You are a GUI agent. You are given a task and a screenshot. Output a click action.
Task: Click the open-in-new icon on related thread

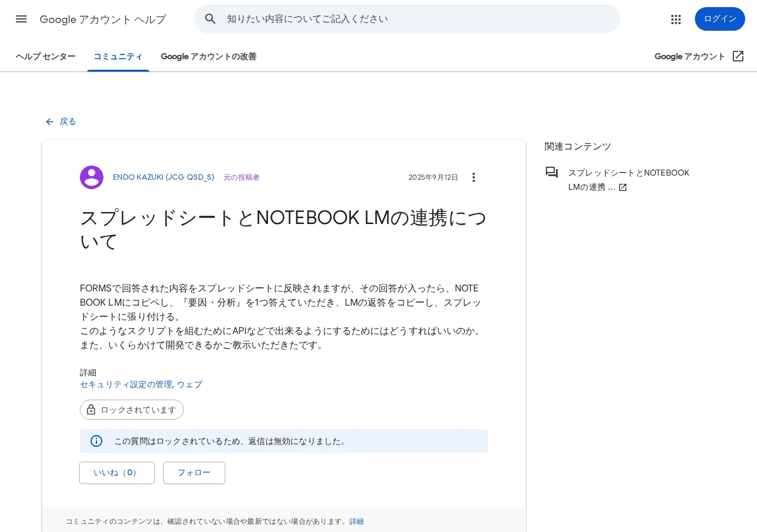623,187
